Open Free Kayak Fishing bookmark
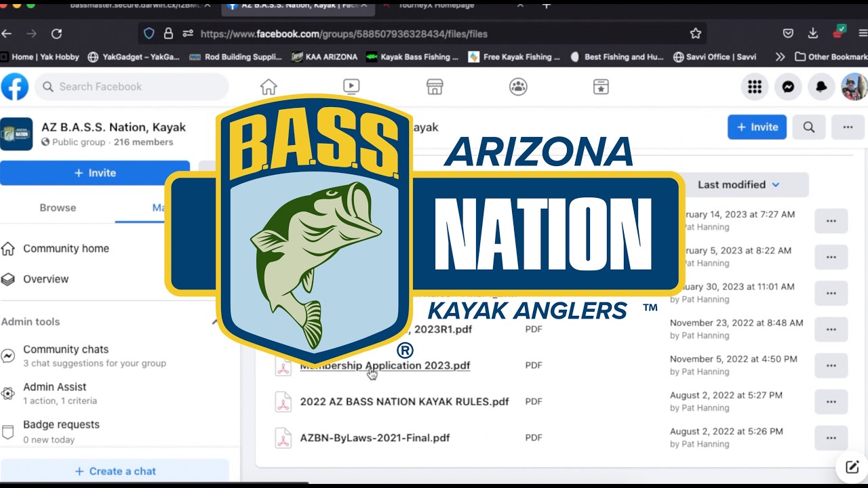This screenshot has width=868, height=488. pos(514,57)
